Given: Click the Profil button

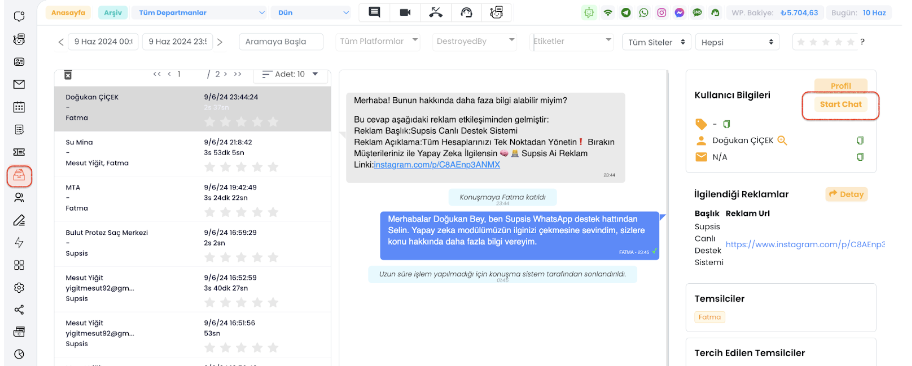Looking at the screenshot, I should point(840,86).
